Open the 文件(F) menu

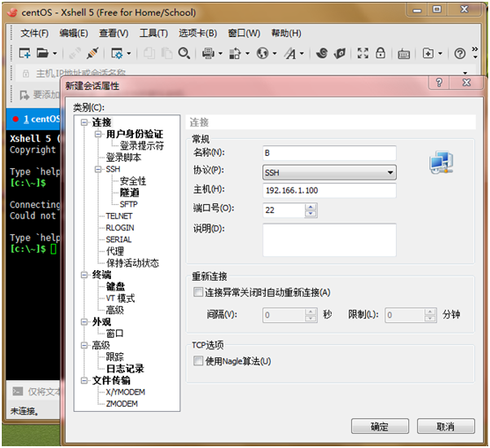34,33
